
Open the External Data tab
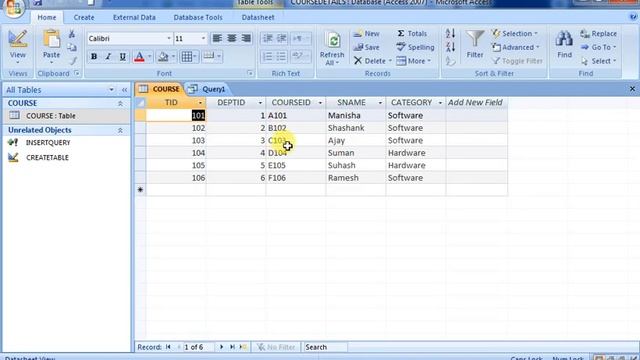(134, 18)
